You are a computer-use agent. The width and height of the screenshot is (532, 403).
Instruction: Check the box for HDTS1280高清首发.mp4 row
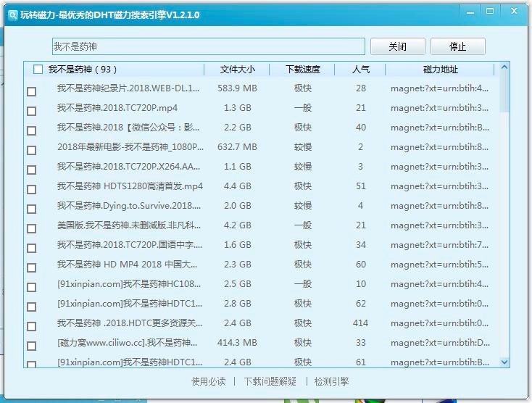point(32,190)
